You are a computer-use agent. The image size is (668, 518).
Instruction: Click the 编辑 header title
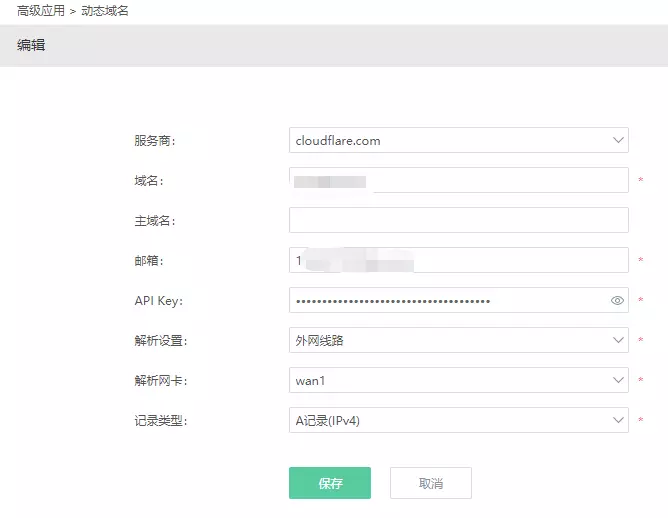(x=31, y=45)
